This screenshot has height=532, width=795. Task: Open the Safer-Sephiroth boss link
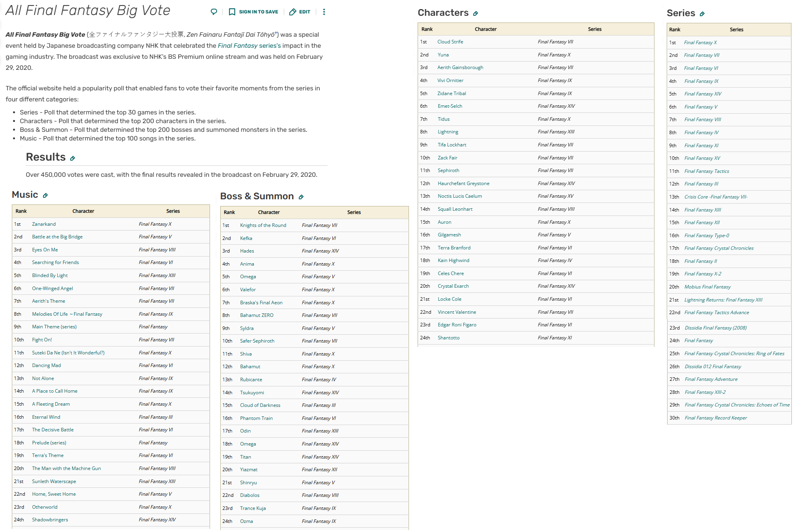(x=257, y=341)
